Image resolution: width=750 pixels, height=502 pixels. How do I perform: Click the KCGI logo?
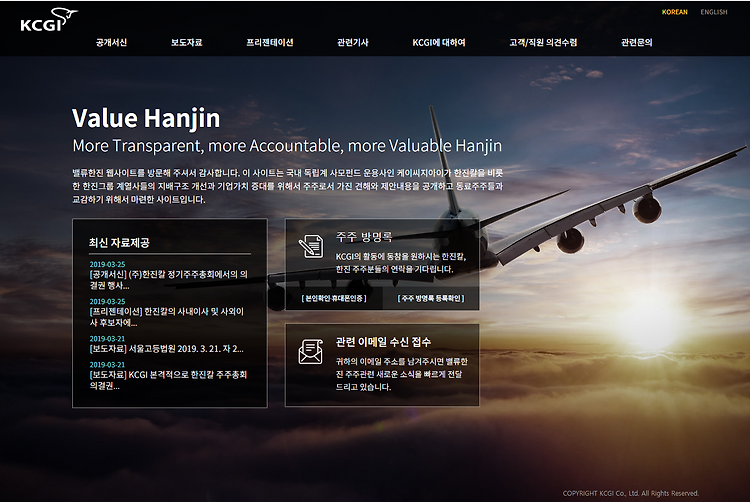49,20
